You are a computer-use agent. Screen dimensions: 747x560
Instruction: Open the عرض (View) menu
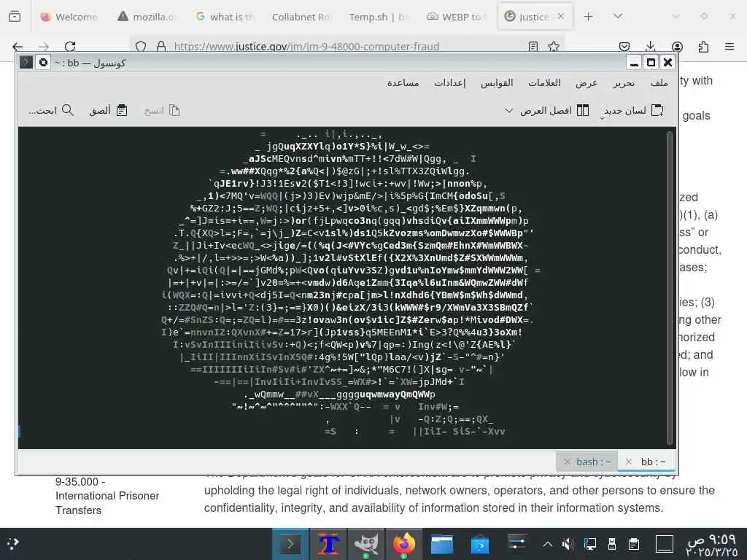pos(587,83)
